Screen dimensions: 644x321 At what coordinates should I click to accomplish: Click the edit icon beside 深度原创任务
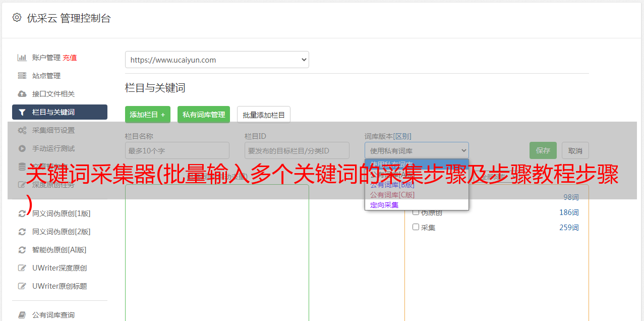pyautogui.click(x=22, y=185)
